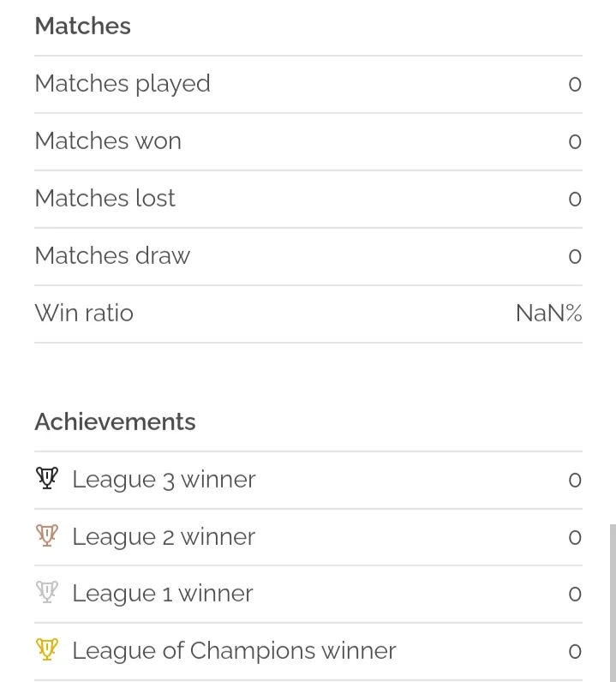Click the bronze League 2 winner trophy icon
Viewport: 616px width, 682px height.
pyautogui.click(x=47, y=535)
